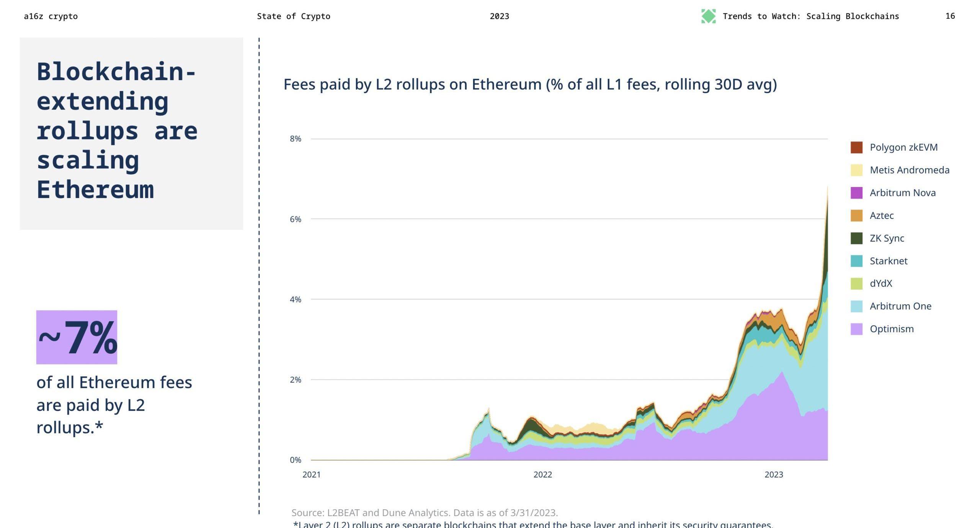
Task: Click the ~7% highlighted statistic
Action: [x=77, y=337]
